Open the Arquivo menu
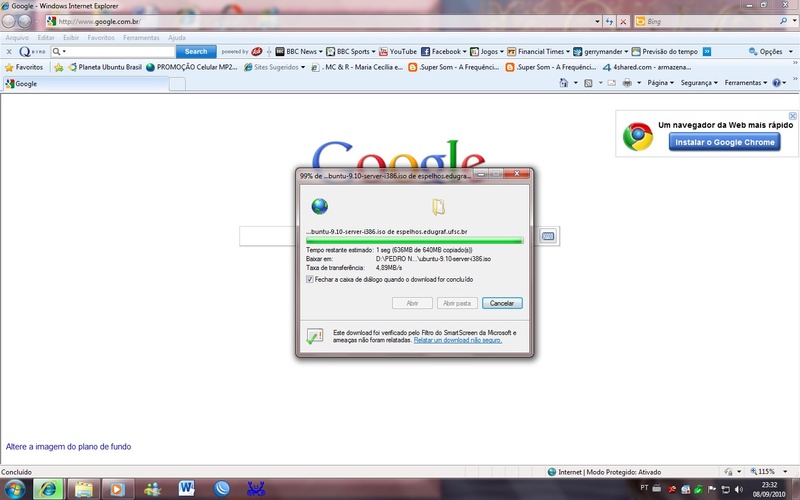The width and height of the screenshot is (800, 500). click(17, 38)
